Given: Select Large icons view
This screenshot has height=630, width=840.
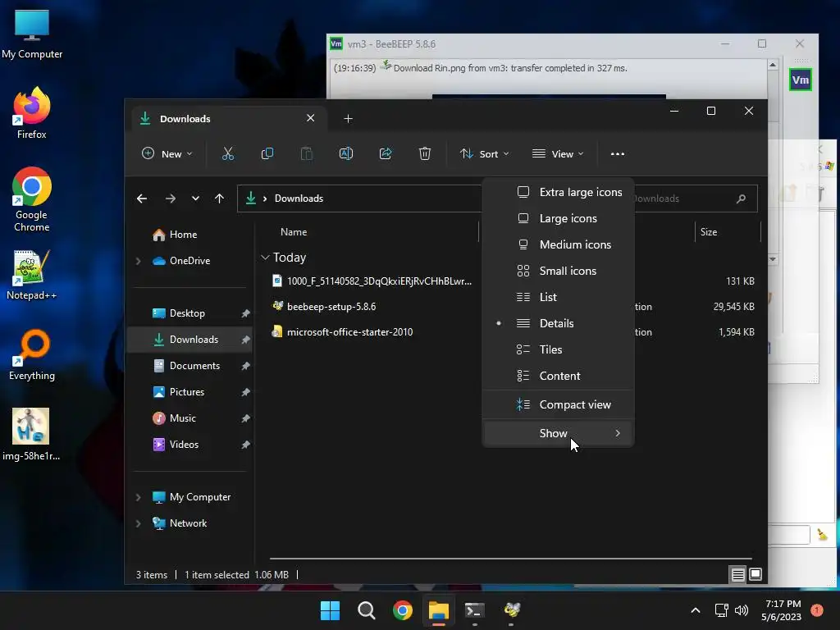Looking at the screenshot, I should pyautogui.click(x=559, y=218).
